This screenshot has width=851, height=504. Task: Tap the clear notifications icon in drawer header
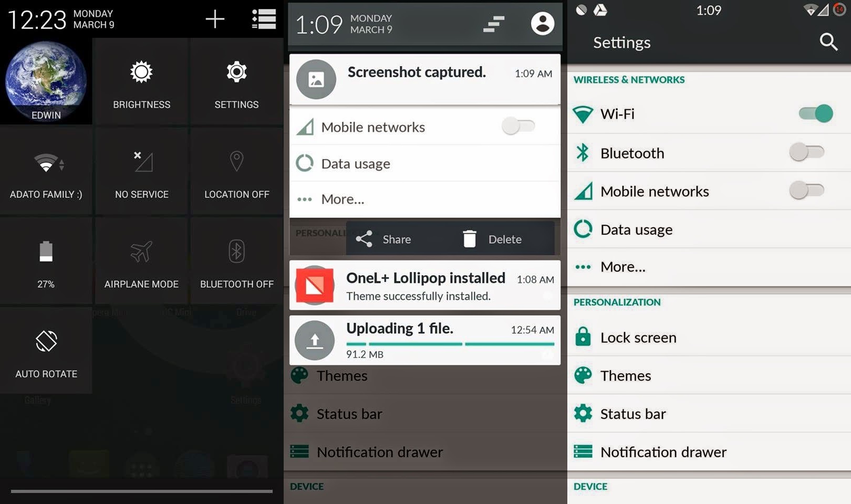tap(494, 24)
